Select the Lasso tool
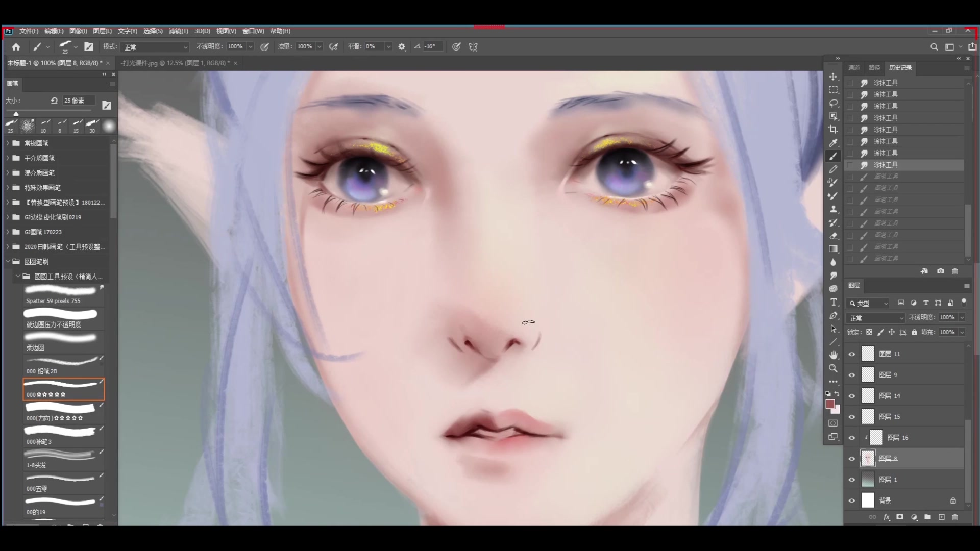980x551 pixels. [833, 103]
